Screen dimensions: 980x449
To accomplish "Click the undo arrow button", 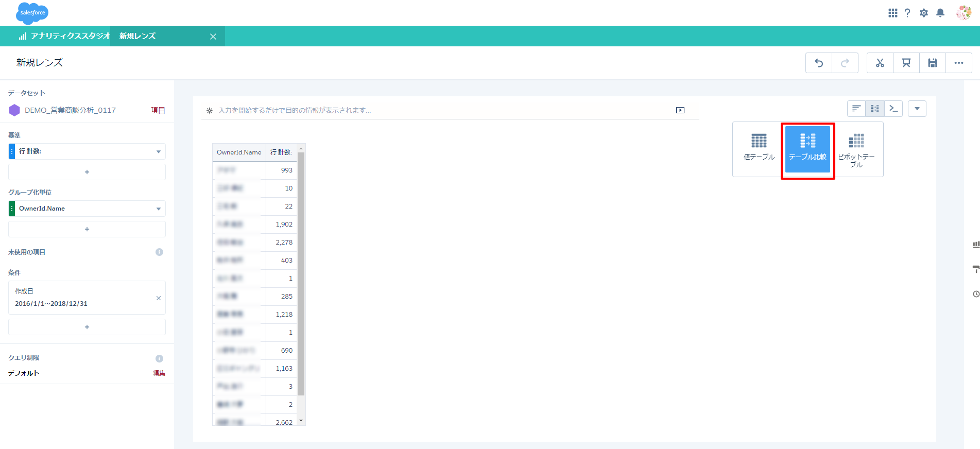I will [819, 63].
